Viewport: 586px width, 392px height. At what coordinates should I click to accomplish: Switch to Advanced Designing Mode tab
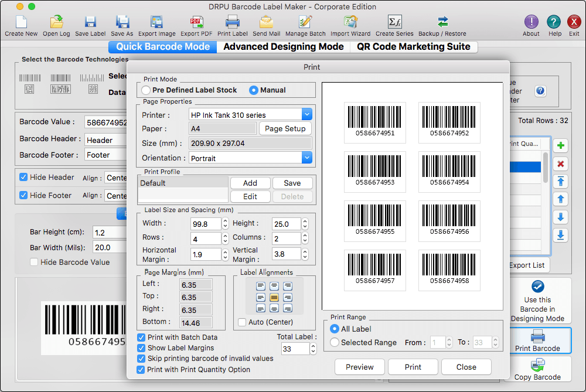click(x=283, y=47)
